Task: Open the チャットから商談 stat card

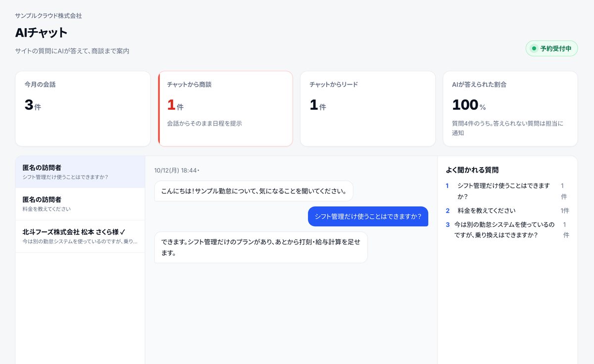Action: tap(225, 109)
